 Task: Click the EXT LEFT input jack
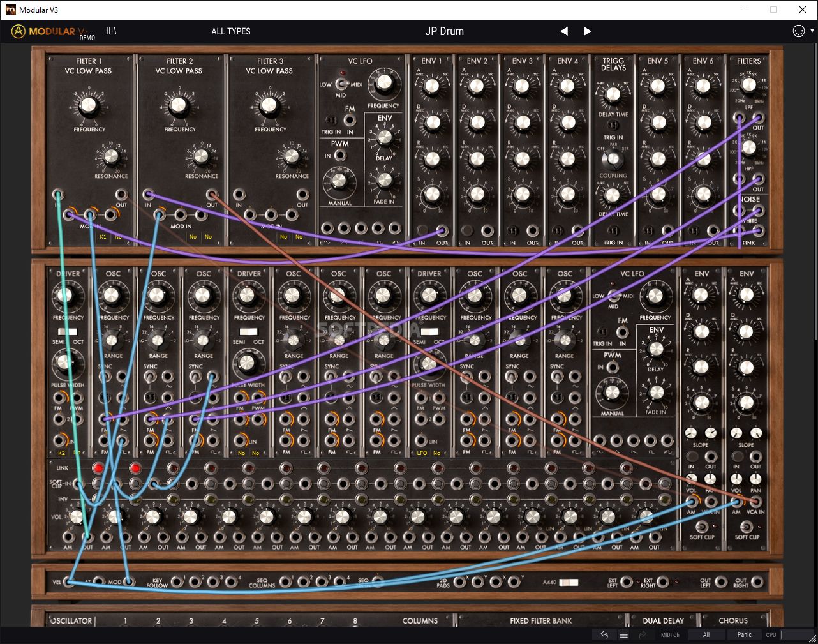pos(627,581)
